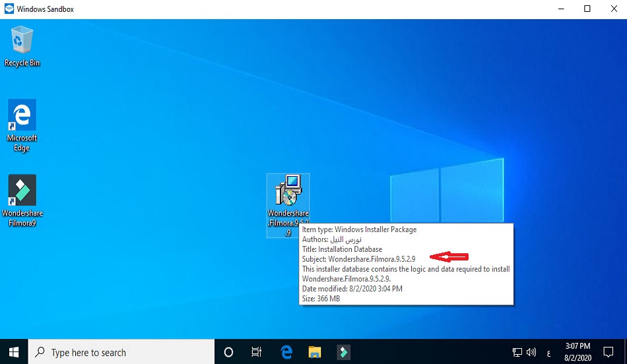Open File Explorer from the taskbar
Screen dimensions: 627x364
point(315,352)
